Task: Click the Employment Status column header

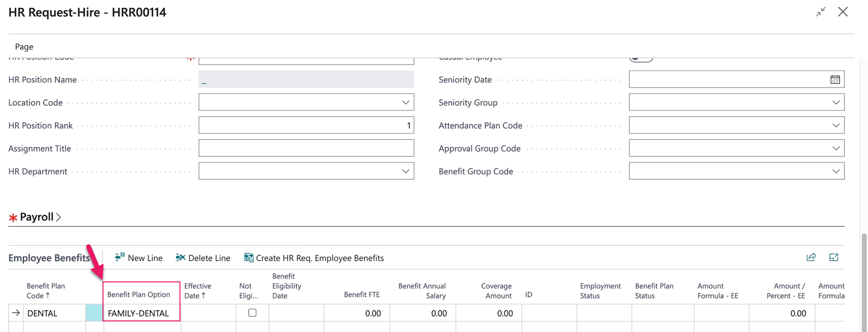Action: [x=600, y=291]
